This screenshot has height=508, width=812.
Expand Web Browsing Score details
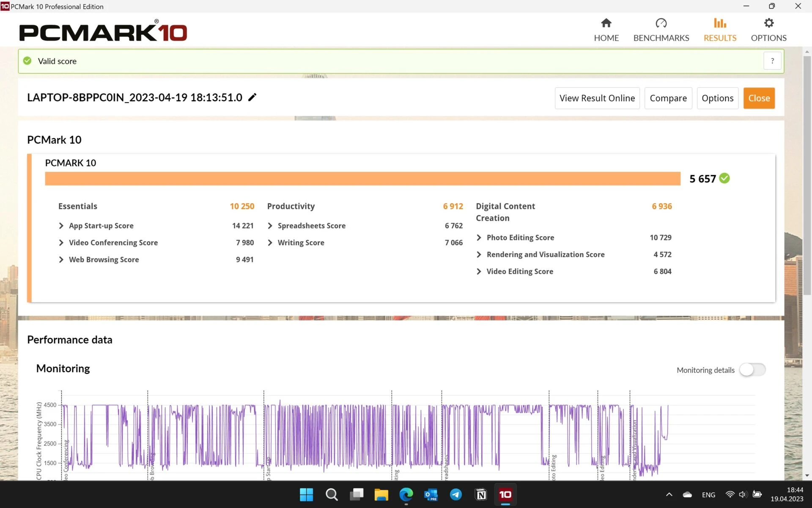tap(61, 260)
